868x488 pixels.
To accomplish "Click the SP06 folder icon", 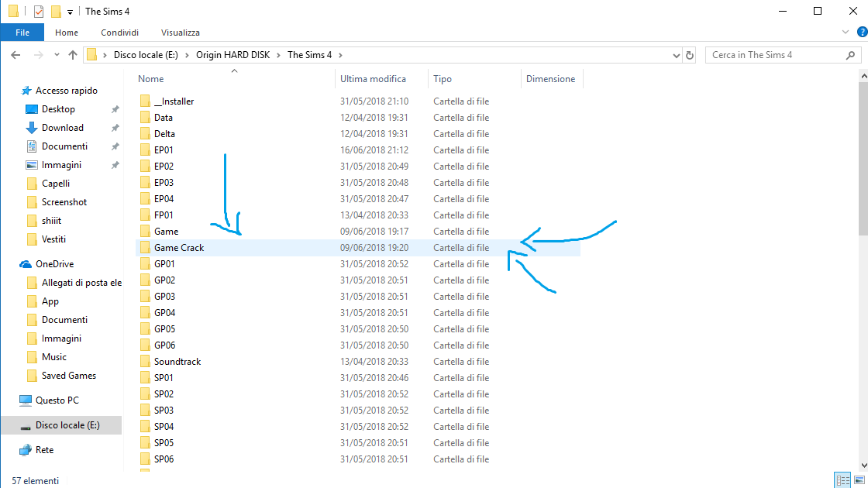I will (145, 459).
